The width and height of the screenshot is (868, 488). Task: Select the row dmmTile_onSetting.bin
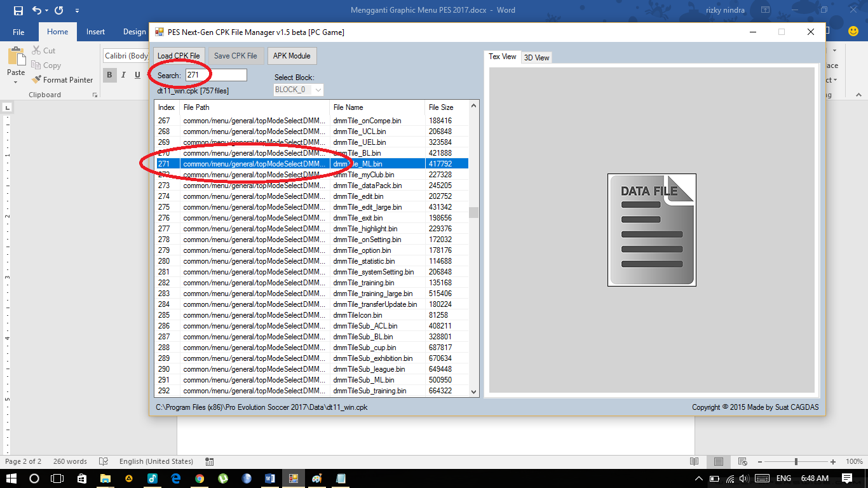312,240
